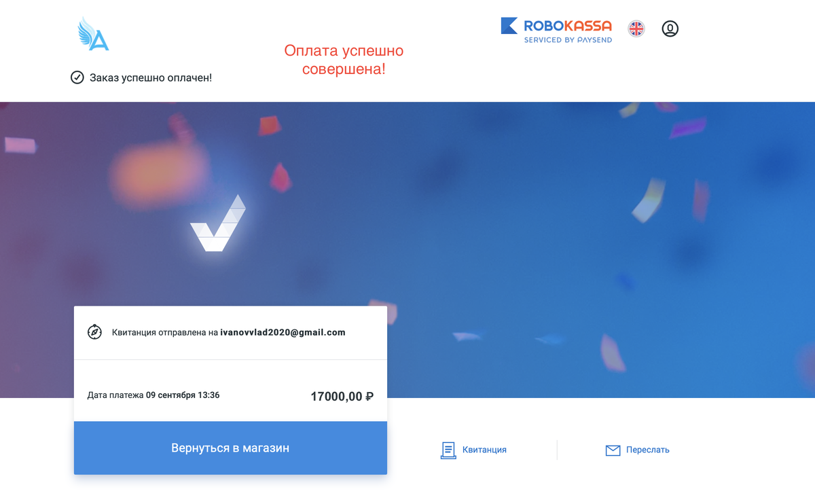Click the envelope icon for forwarding
815x504 pixels.
(613, 450)
